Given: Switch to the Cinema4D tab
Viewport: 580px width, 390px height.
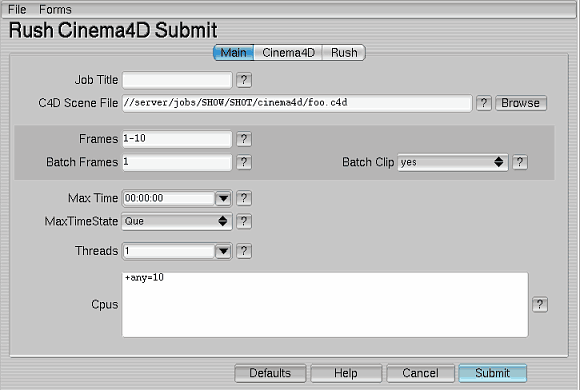Looking at the screenshot, I should tap(288, 53).
